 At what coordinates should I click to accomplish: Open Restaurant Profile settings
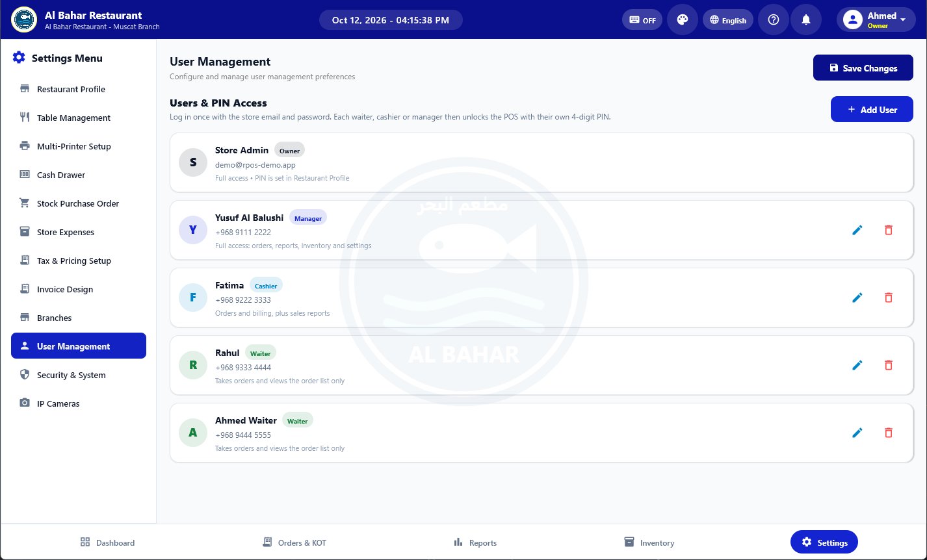tap(79, 89)
